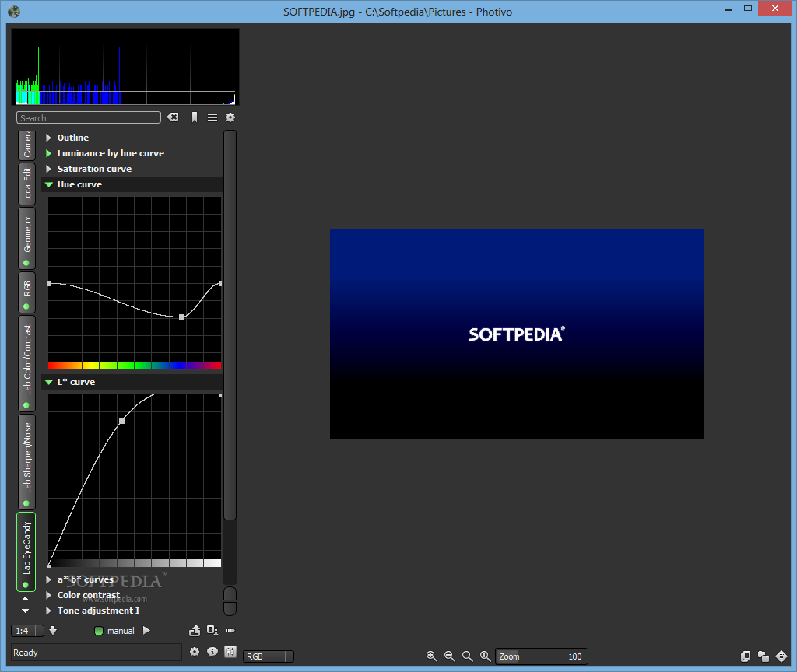
Task: Click the manual mode label
Action: tap(121, 630)
